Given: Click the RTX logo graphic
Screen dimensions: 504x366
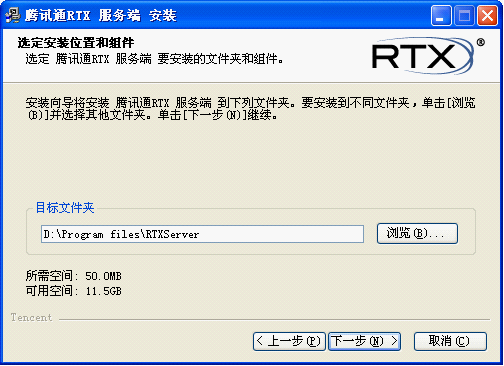Looking at the screenshot, I should (x=423, y=55).
